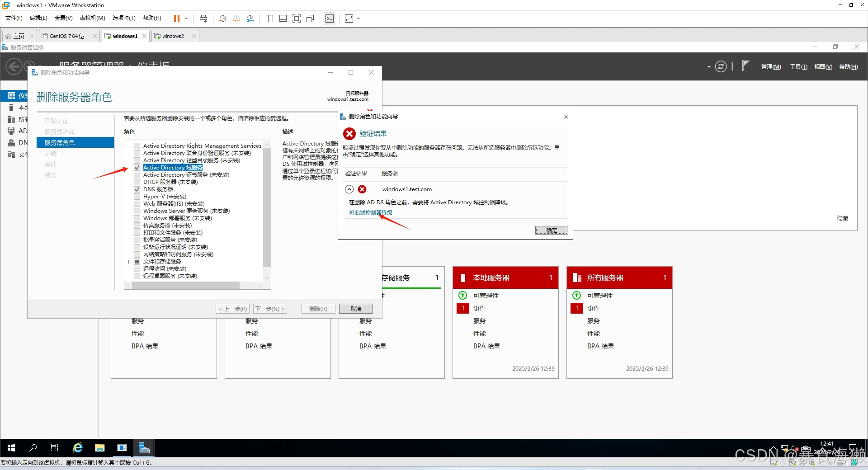Screen dimensions: 868x470
Task: Click send Ctrl+Alt+Del toolbar icon
Action: 203,19
